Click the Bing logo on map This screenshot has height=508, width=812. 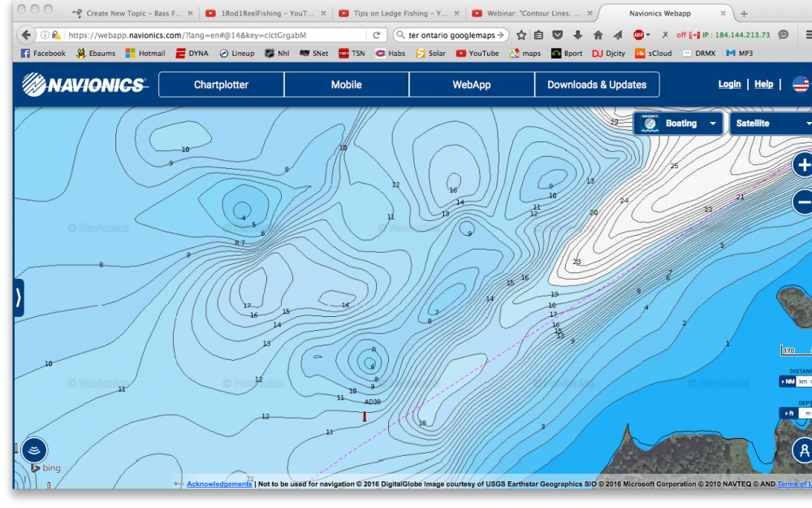[45, 467]
